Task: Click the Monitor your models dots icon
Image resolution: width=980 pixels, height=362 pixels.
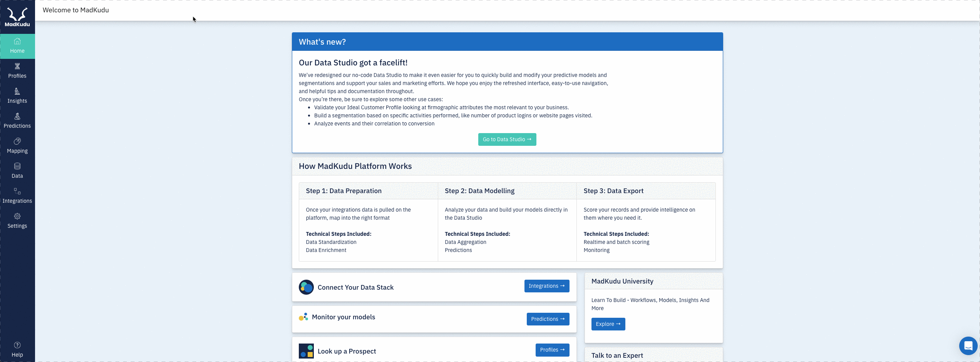Action: [303, 317]
